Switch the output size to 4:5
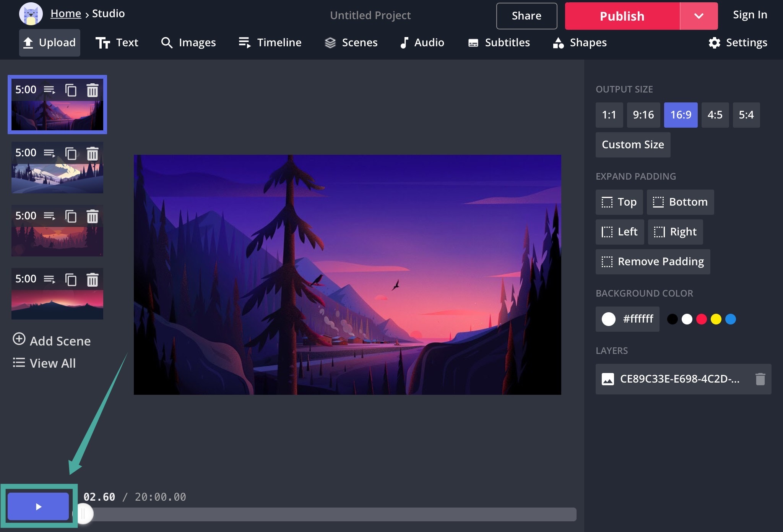 coord(715,115)
